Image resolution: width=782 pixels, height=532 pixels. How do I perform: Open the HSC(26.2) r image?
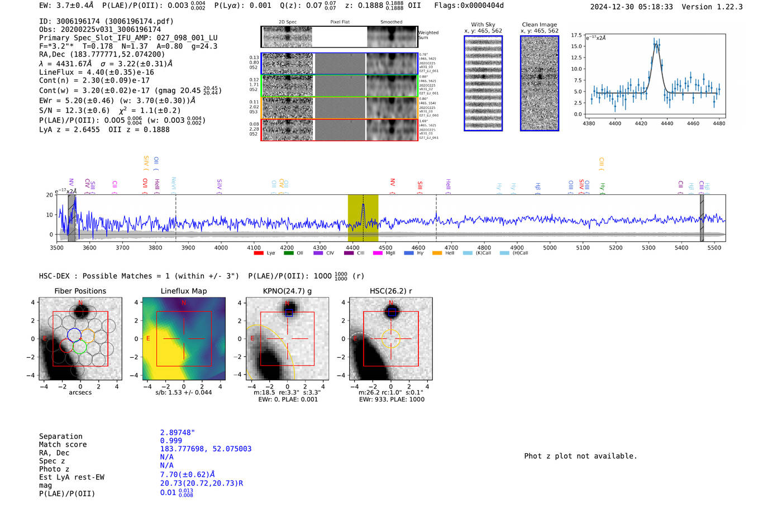pyautogui.click(x=391, y=339)
